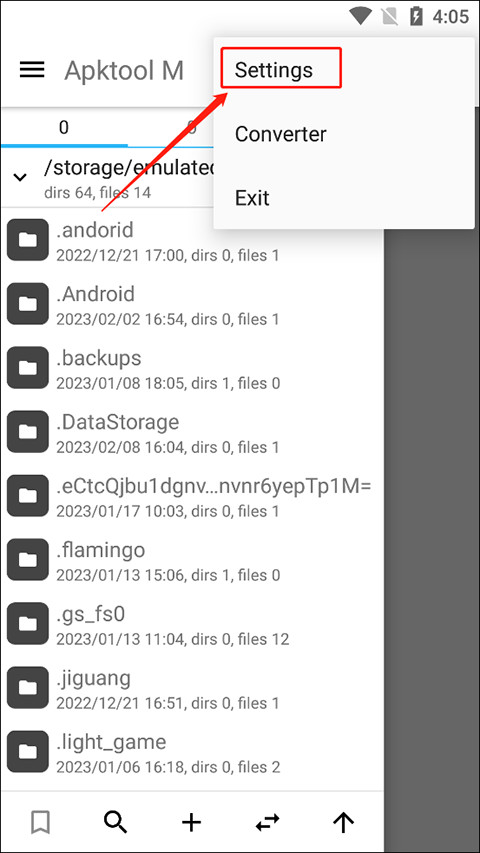Tap the folder icon beside .andorid
The image size is (480, 853).
28,240
